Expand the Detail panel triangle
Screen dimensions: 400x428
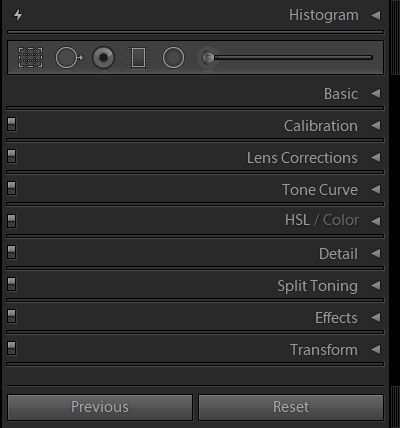click(x=376, y=254)
